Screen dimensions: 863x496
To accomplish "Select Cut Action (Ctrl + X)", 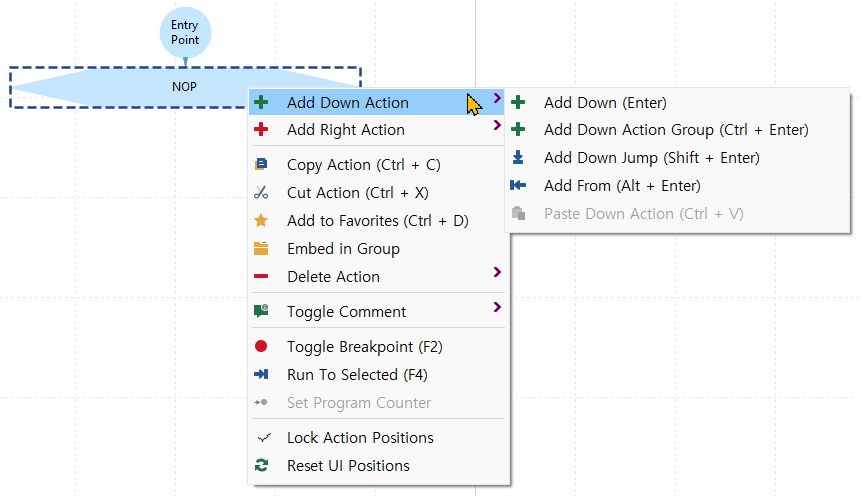I will click(377, 193).
